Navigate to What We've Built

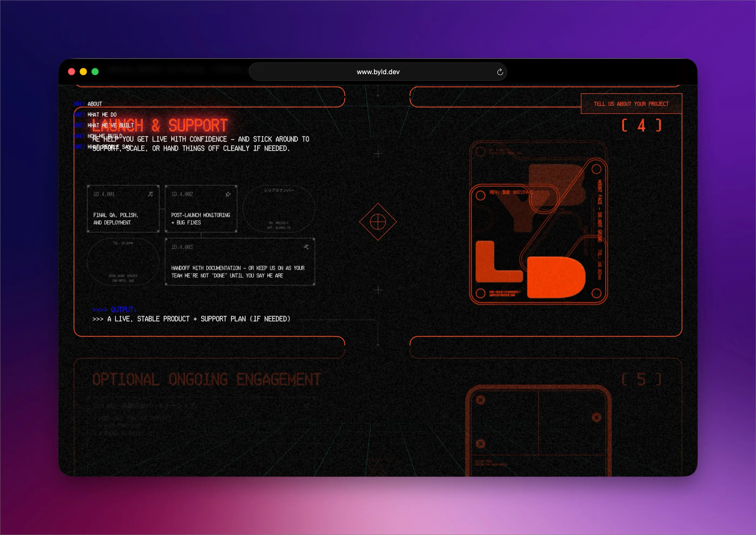[110, 125]
